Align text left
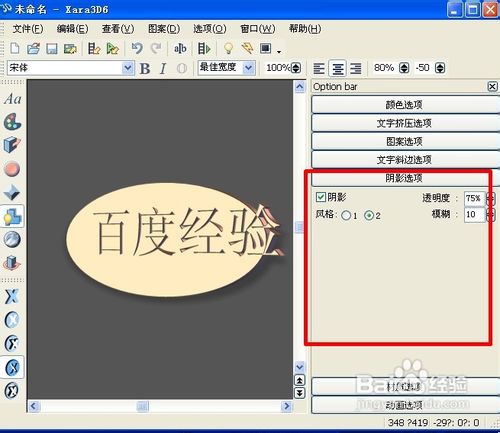 coord(319,68)
